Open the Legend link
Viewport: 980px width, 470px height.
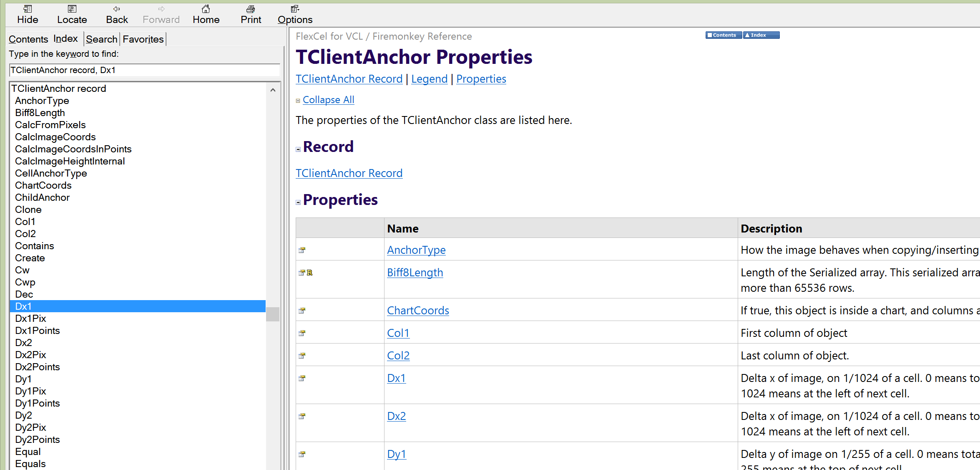tap(429, 79)
